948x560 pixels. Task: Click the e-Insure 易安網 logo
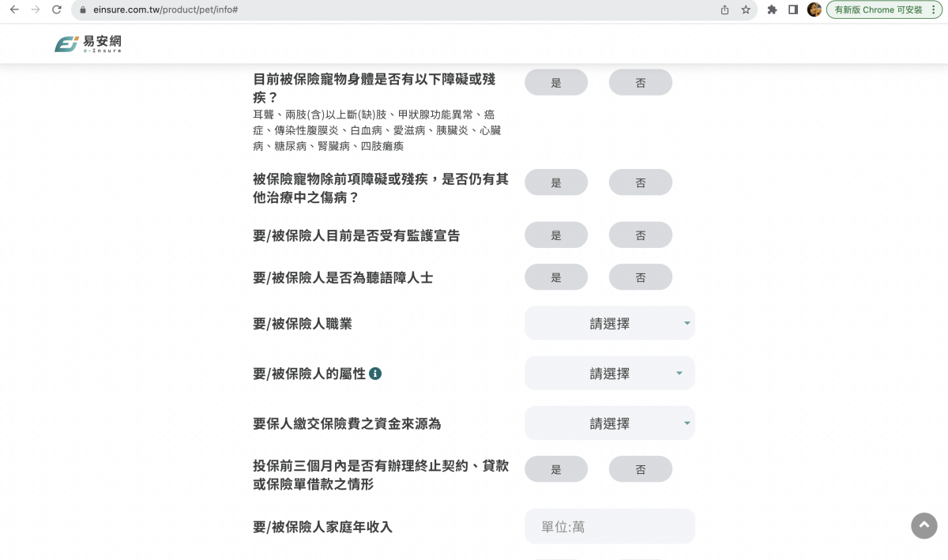(x=87, y=43)
